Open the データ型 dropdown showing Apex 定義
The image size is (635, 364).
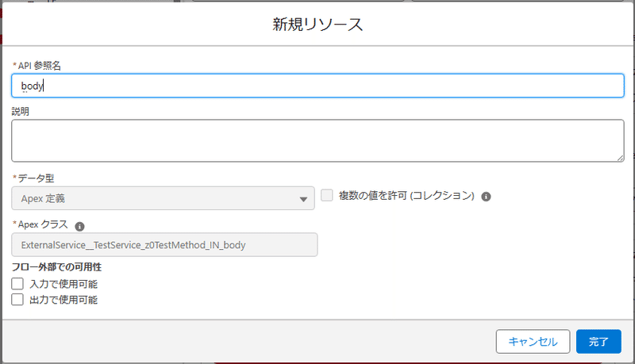point(163,198)
